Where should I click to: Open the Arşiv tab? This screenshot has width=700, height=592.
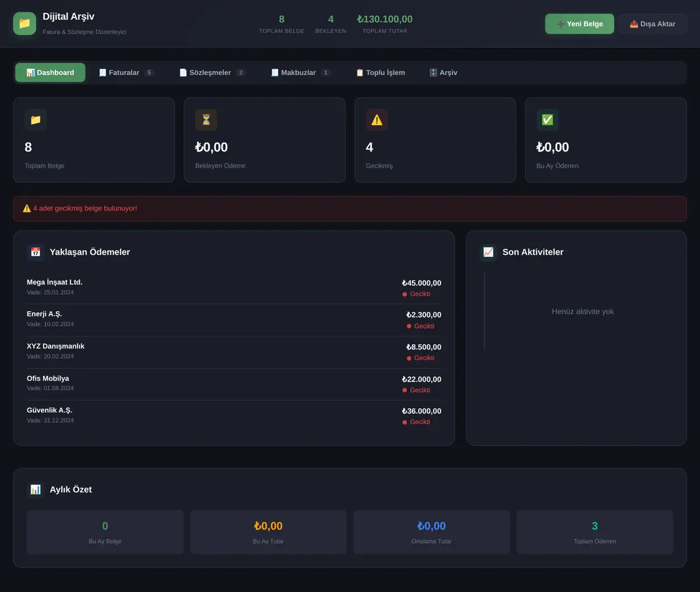coord(443,72)
